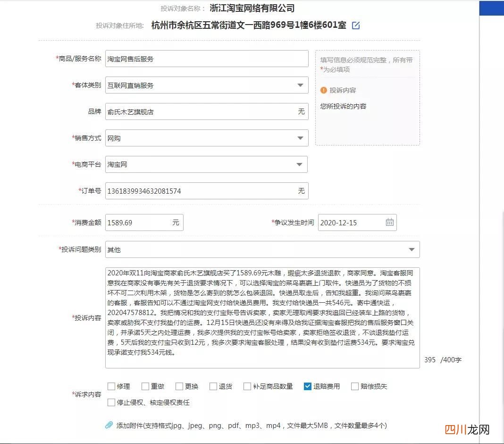Viewport: 504px width, 444px height.
Task: Click the 商品/服务名称 input field
Action: (207, 59)
